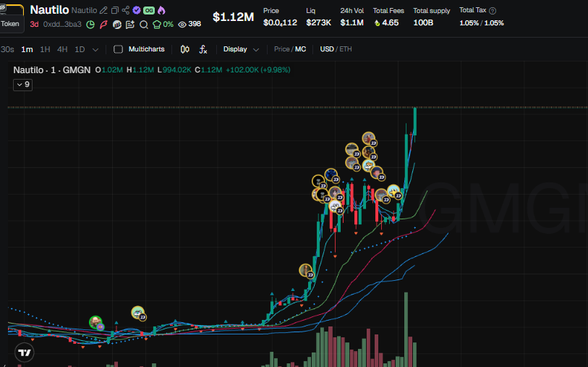588x367 pixels.
Task: Click the 24h Vol $1.1M value
Action: coord(351,23)
